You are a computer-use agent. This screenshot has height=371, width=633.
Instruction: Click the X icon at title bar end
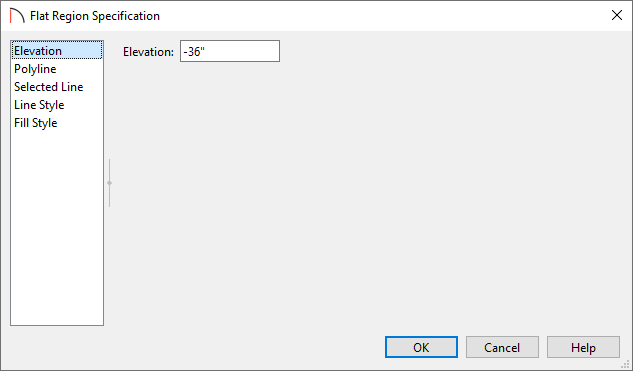click(616, 15)
